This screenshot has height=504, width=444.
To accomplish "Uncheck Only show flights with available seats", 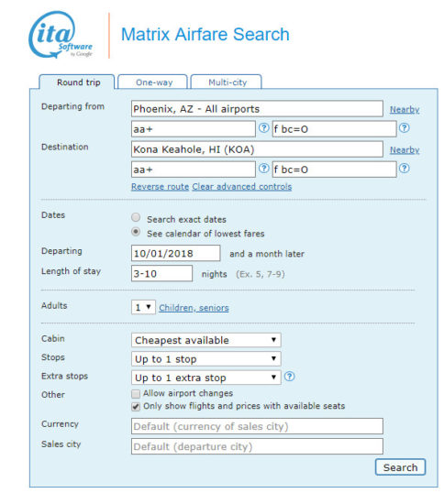I will point(136,407).
